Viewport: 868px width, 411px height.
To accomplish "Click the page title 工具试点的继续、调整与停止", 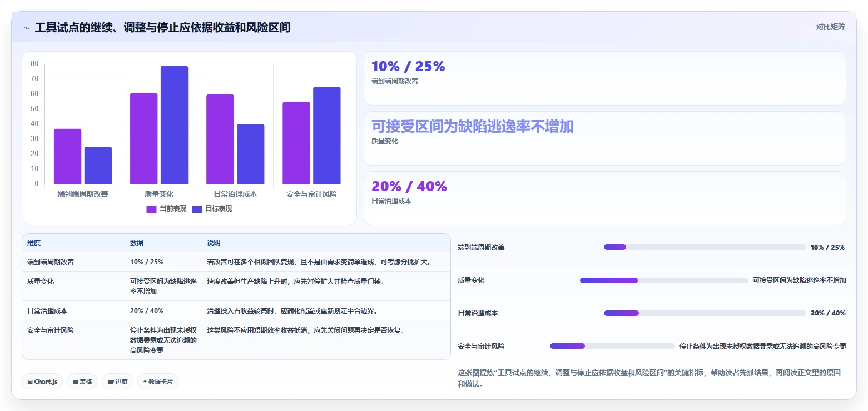I will click(162, 27).
